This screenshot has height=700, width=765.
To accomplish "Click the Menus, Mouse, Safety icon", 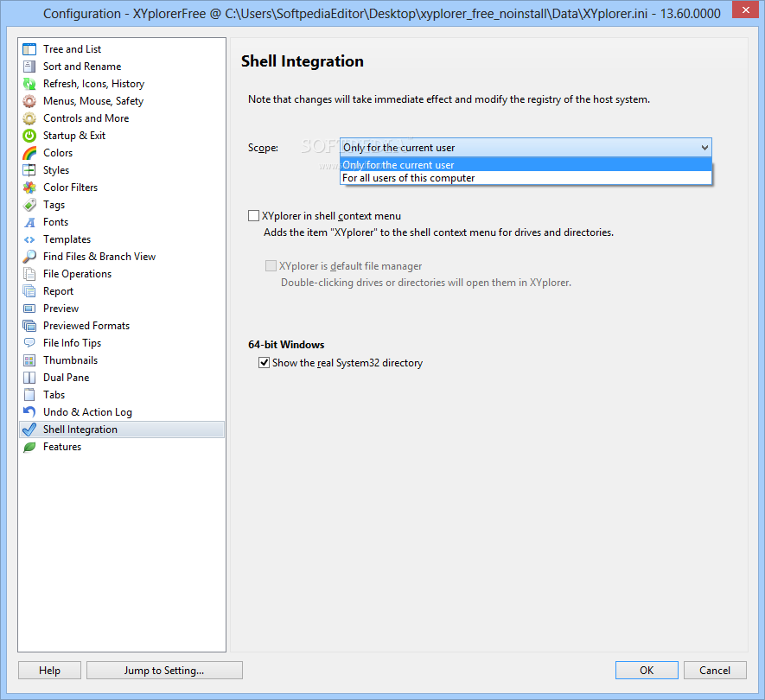I will (29, 101).
